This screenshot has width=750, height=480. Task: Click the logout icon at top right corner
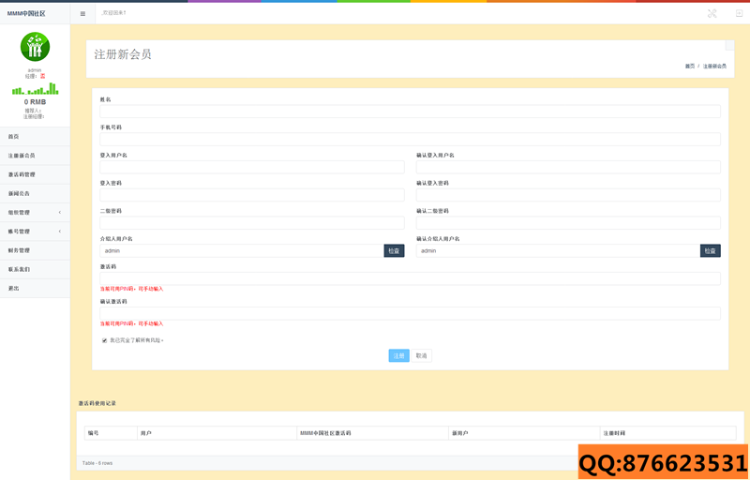[x=739, y=13]
